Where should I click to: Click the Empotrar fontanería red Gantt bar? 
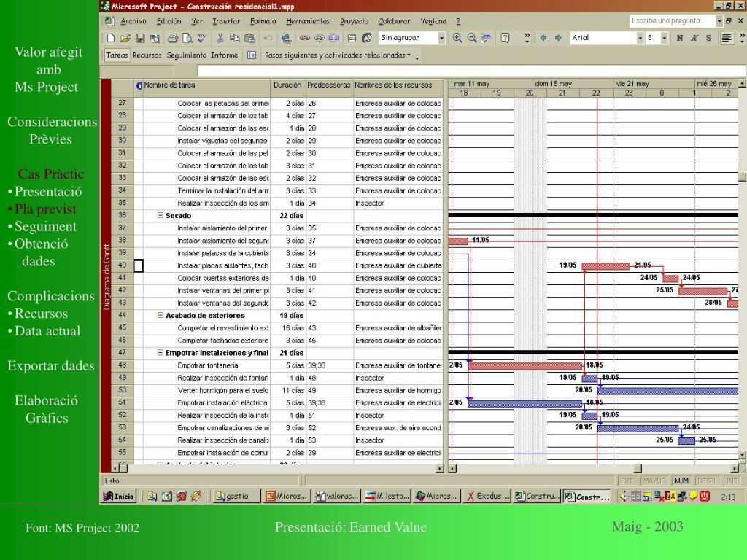click(x=525, y=366)
